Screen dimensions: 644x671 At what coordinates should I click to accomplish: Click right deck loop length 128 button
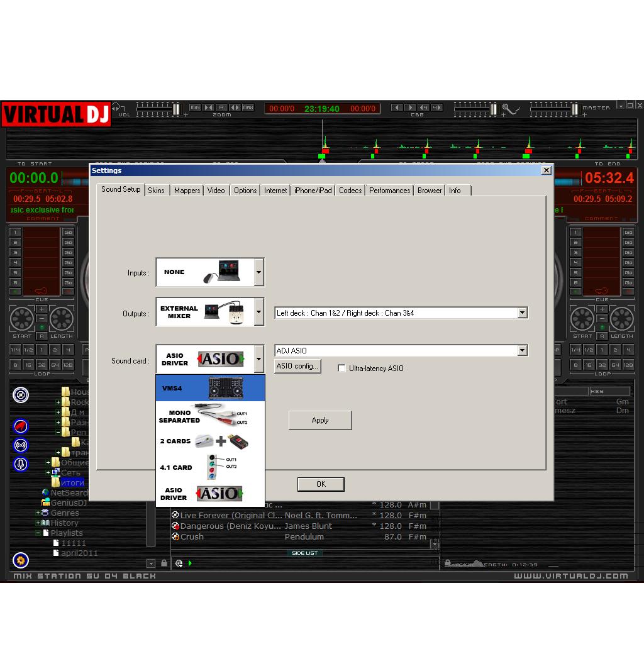(628, 365)
